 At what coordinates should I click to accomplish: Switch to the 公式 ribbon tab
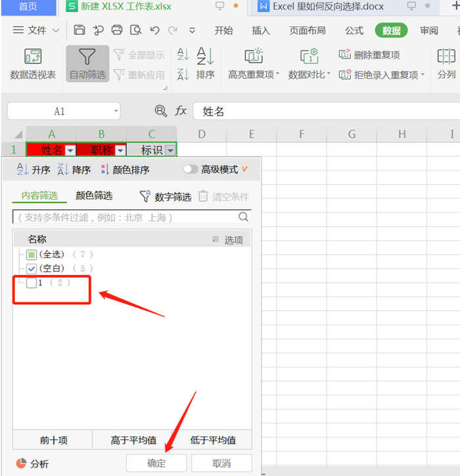pos(354,30)
